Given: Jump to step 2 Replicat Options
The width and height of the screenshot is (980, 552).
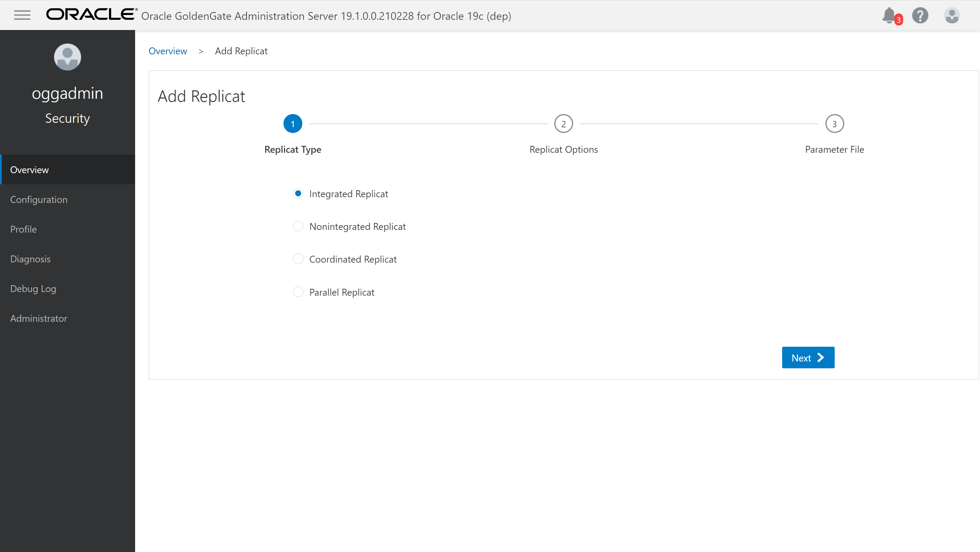Looking at the screenshot, I should pos(564,124).
